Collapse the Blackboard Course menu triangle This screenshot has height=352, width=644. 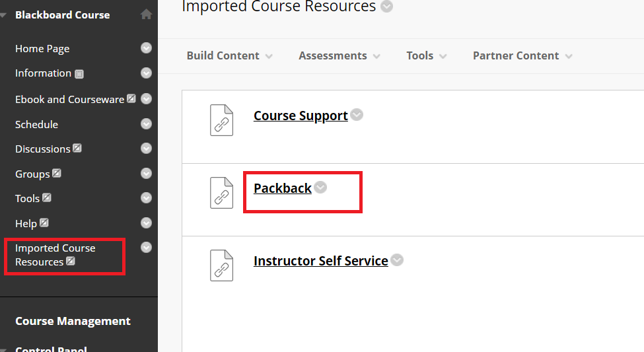point(3,15)
